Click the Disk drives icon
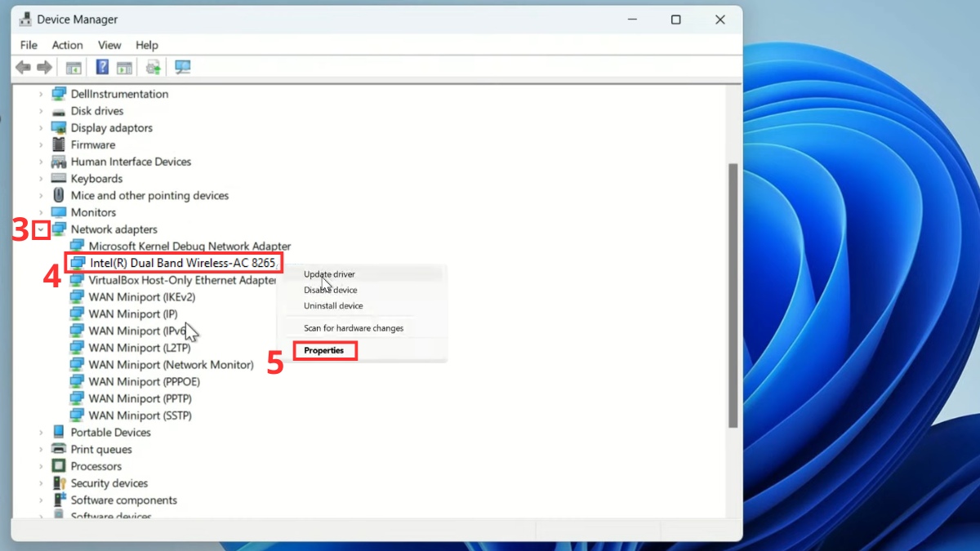980x551 pixels. 59,111
